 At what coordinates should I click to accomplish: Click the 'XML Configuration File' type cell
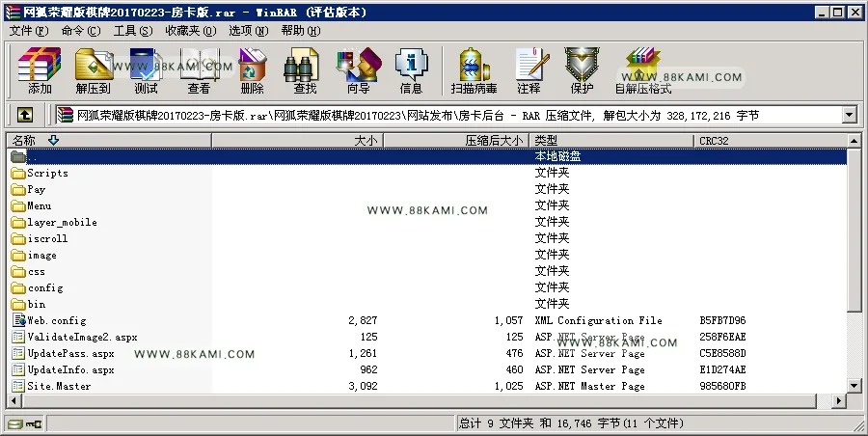(598, 320)
